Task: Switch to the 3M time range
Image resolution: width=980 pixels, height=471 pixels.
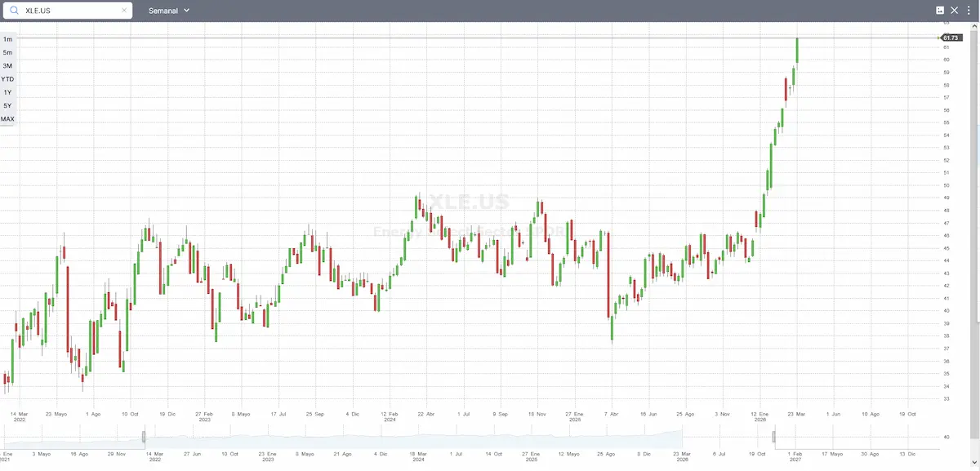Action: coord(7,65)
